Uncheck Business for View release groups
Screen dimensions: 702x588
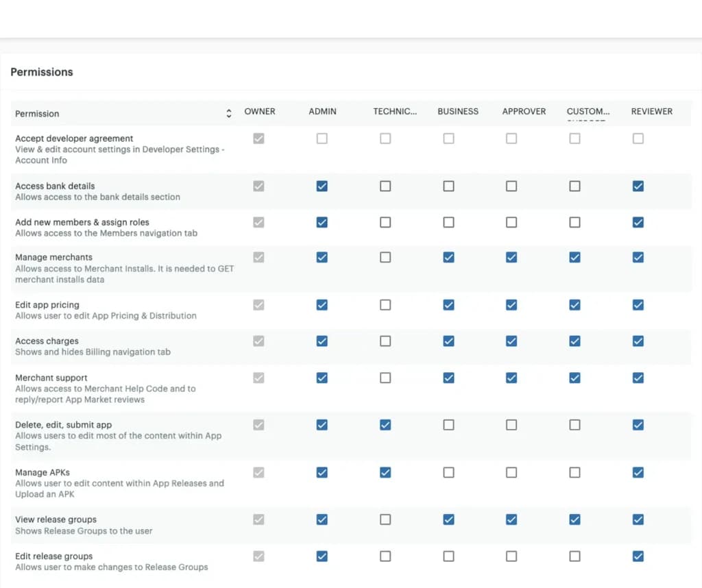pos(448,519)
